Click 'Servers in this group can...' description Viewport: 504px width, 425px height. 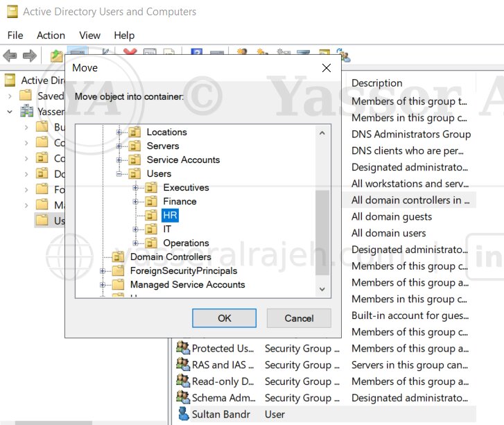(410, 365)
